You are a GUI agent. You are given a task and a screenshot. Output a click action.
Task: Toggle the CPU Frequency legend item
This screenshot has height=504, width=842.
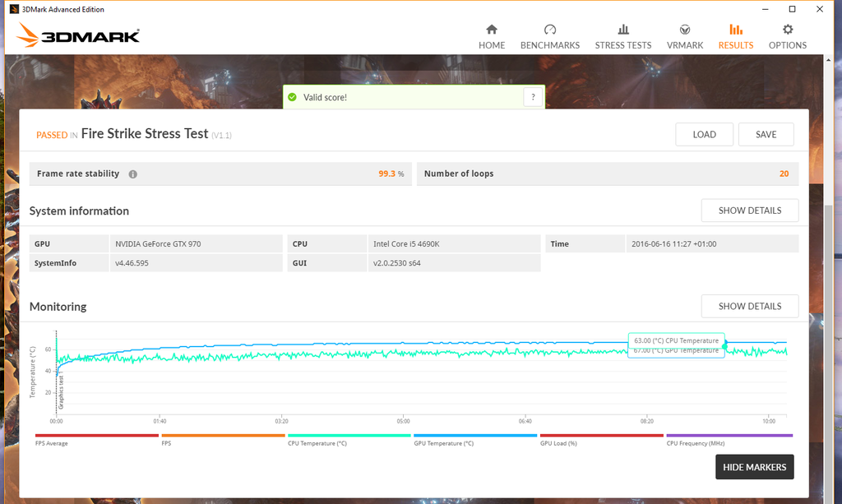tap(729, 440)
